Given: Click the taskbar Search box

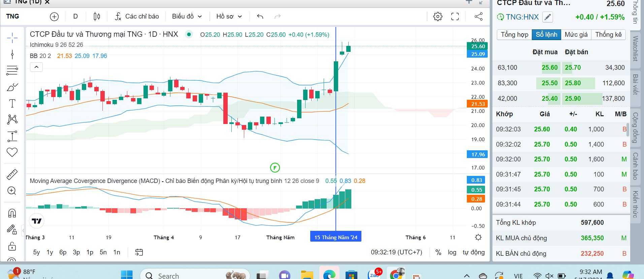Looking at the screenshot, I should point(195,275).
